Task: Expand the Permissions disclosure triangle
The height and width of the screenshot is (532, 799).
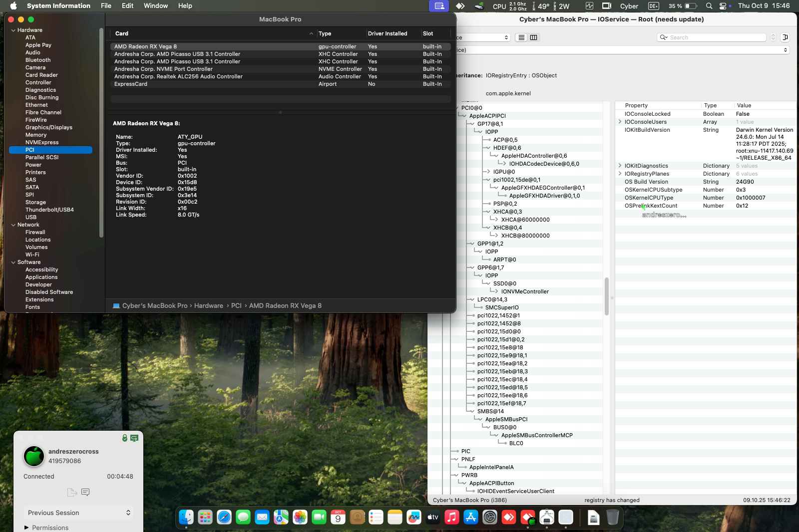Action: tap(26, 528)
